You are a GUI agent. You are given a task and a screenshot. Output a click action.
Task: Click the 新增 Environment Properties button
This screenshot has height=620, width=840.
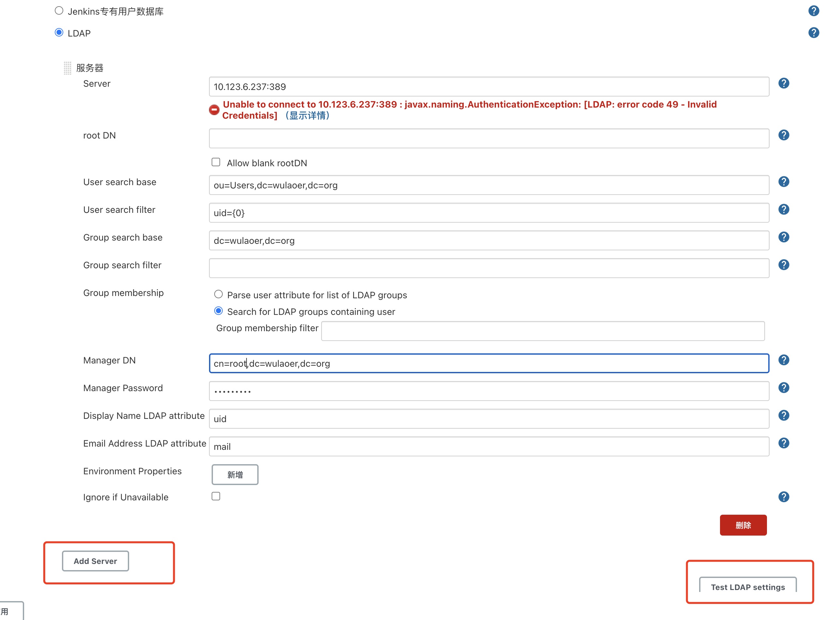pos(235,475)
